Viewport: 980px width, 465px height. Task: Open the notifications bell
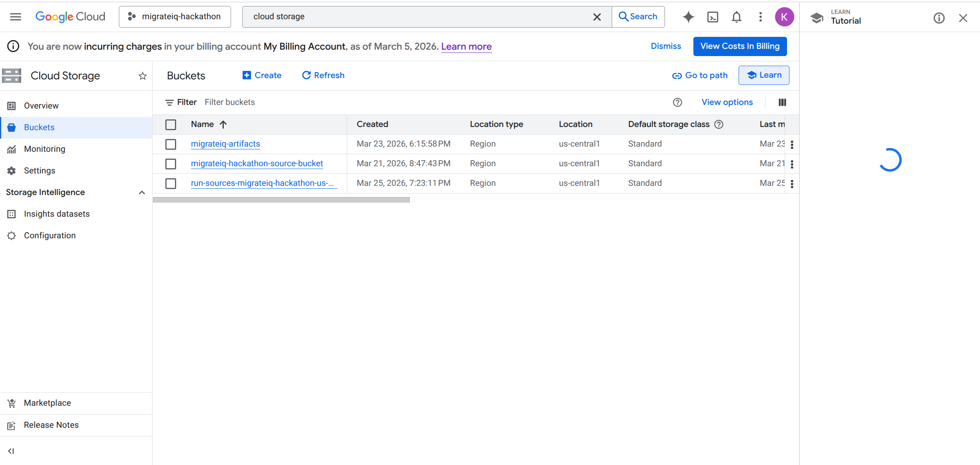(x=736, y=17)
